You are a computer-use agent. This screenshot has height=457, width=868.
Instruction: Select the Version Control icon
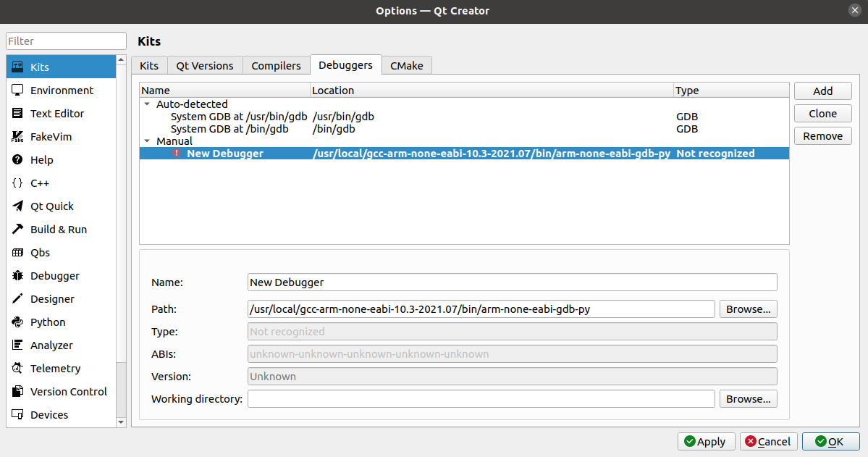(17, 392)
